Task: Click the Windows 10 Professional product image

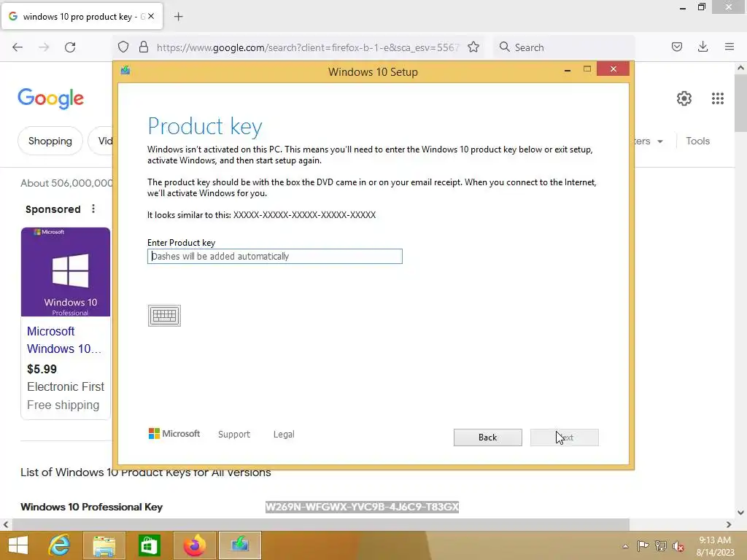Action: pyautogui.click(x=65, y=272)
